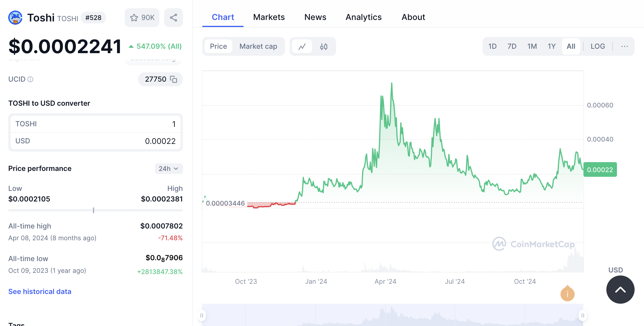
Task: Click the TOSHI ticker symbol beside name
Action: point(68,19)
